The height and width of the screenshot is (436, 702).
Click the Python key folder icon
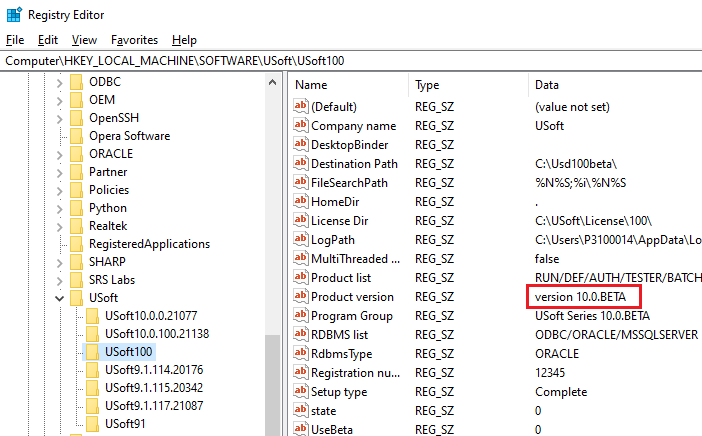click(77, 208)
